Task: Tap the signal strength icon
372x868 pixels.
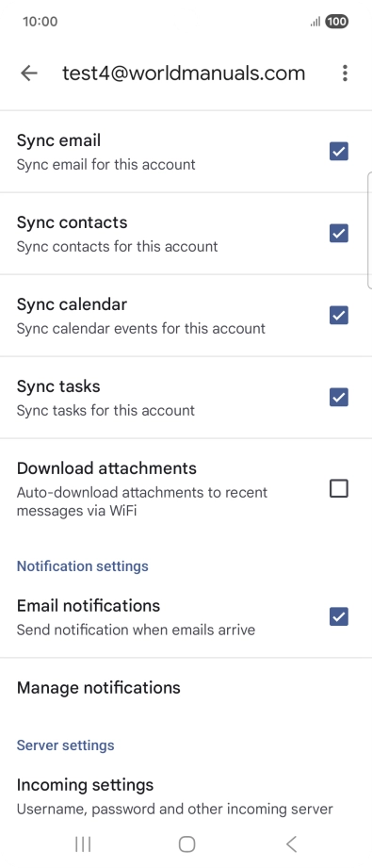Action: [315, 22]
